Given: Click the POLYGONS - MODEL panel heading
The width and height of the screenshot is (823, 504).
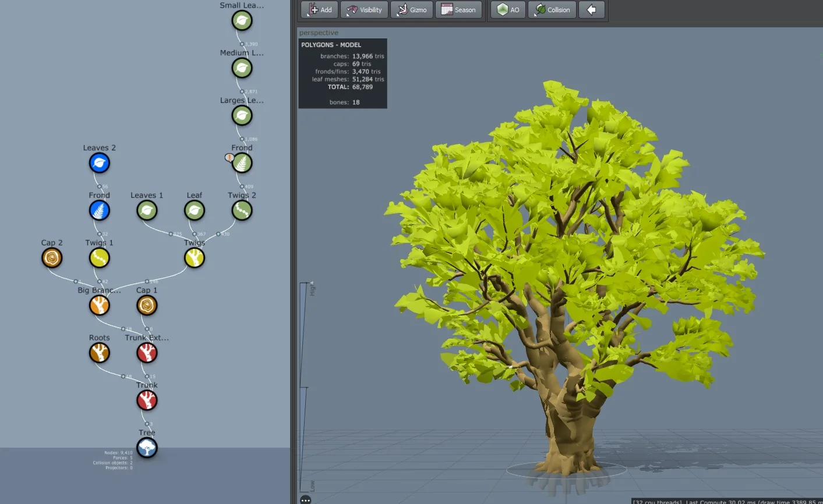Looking at the screenshot, I should point(331,45).
